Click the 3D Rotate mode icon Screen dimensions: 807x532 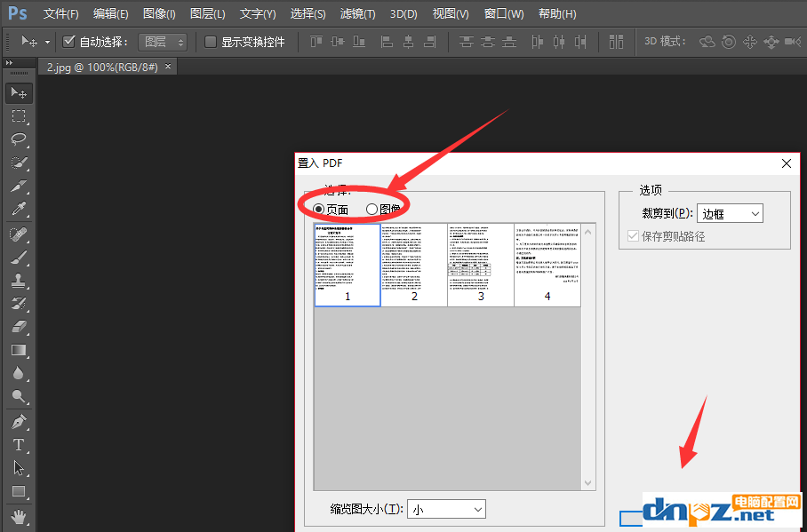(707, 41)
